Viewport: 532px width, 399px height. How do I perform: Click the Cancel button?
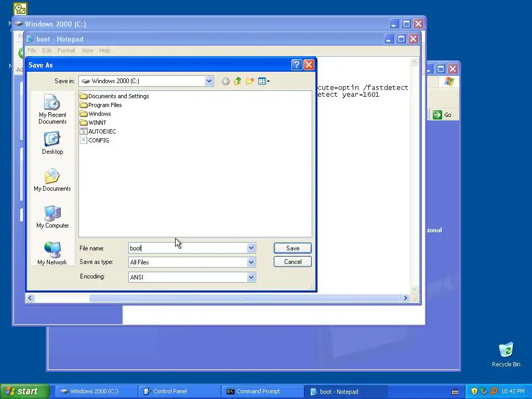[x=292, y=262]
